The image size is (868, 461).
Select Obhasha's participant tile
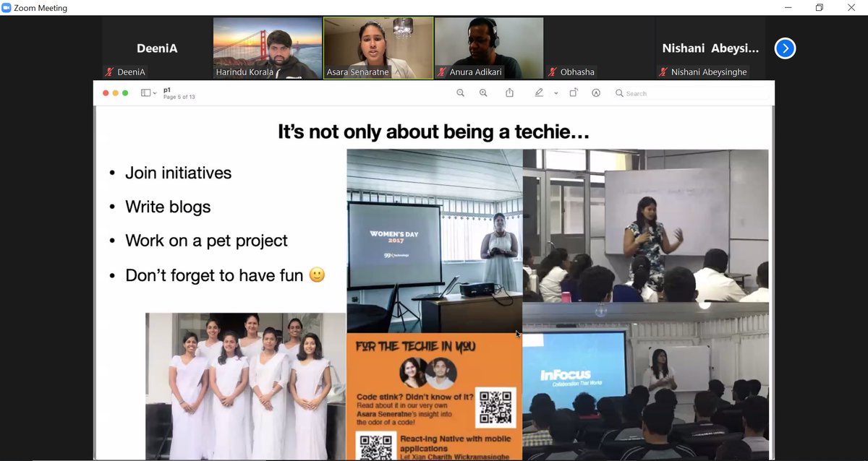click(600, 48)
